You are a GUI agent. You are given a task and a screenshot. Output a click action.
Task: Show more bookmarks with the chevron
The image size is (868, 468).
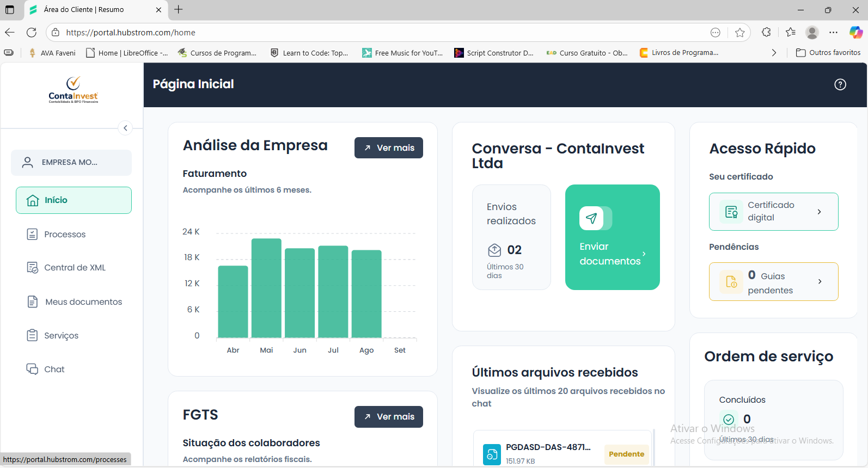coord(774,53)
